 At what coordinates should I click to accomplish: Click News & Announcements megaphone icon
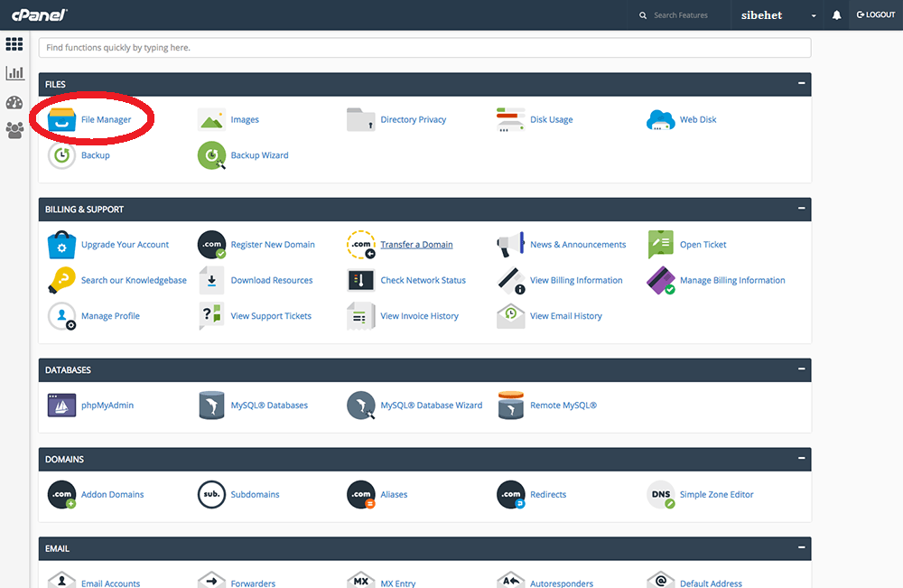click(x=511, y=245)
